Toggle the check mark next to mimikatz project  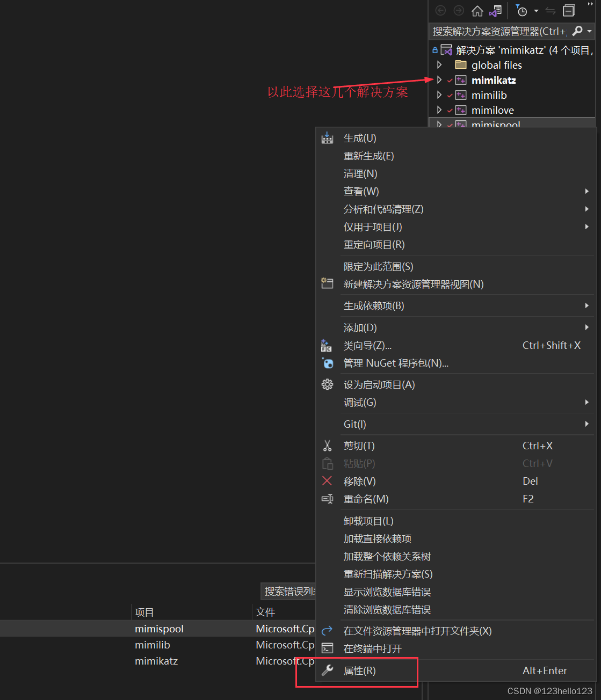450,80
